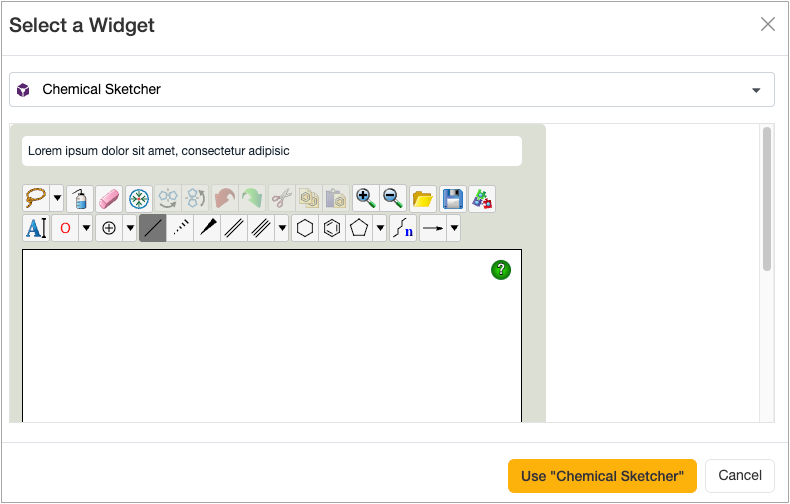Click the green help question mark
Viewport: 790px width, 504px height.
click(x=501, y=270)
